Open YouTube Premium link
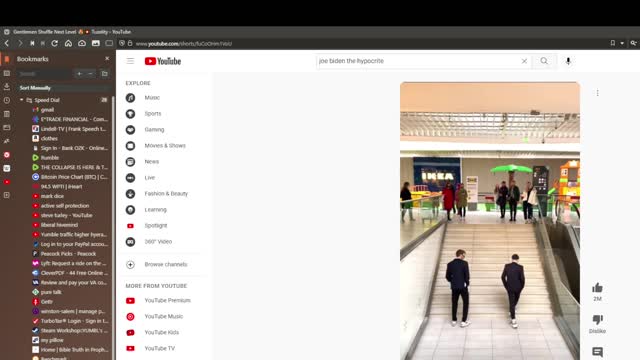The width and height of the screenshot is (640, 360). [167, 300]
